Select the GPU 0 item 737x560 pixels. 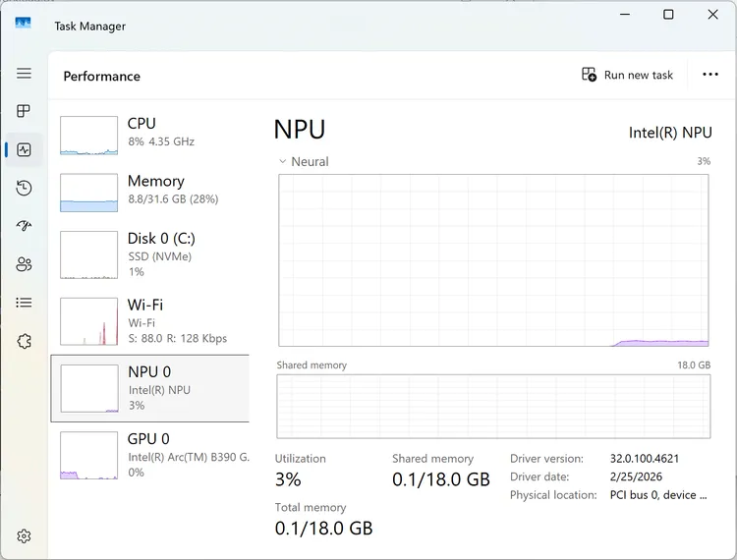click(x=150, y=455)
